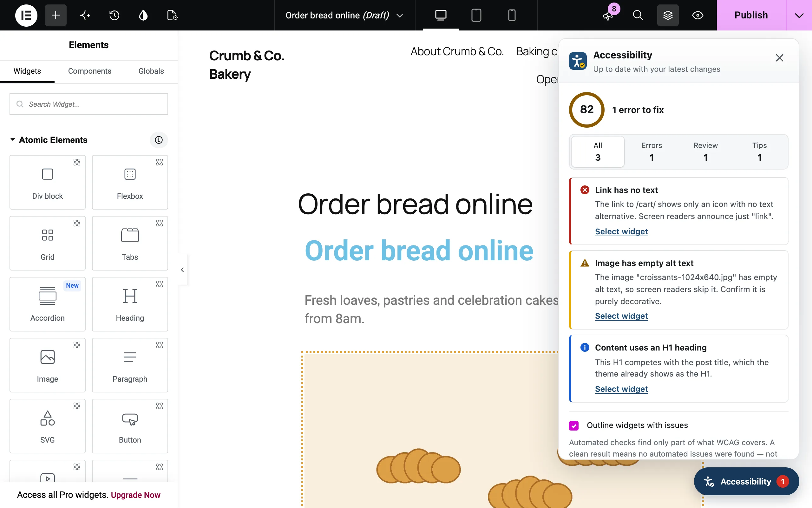The image size is (812, 508).
Task: Switch to Widgets tab
Action: (27, 71)
